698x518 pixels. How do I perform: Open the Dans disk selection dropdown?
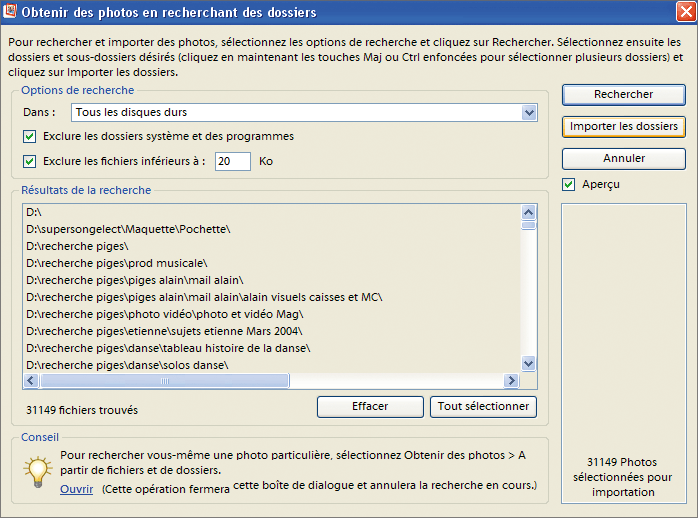[529, 112]
